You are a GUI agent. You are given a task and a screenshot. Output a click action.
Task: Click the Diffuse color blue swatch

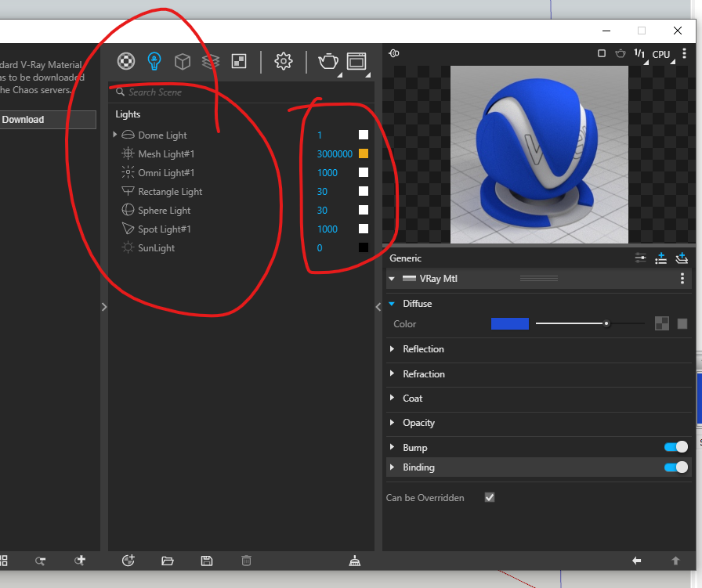pyautogui.click(x=509, y=323)
